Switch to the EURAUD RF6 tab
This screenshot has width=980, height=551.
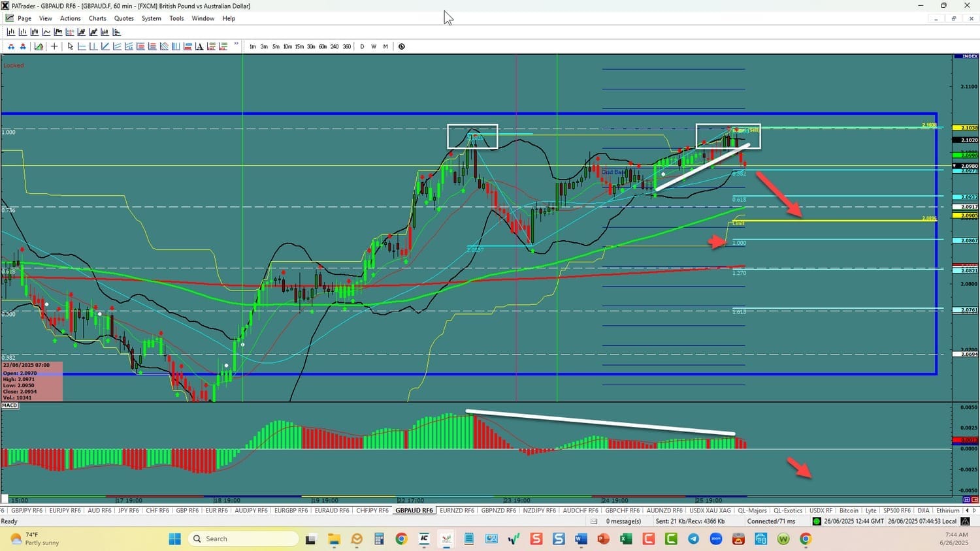[x=332, y=511]
